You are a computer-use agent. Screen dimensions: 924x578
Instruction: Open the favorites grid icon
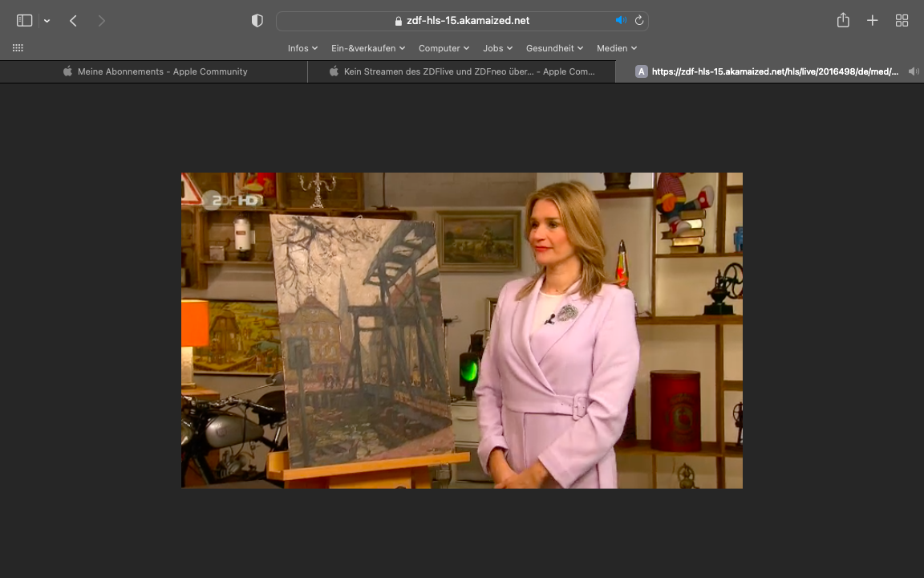(x=18, y=48)
